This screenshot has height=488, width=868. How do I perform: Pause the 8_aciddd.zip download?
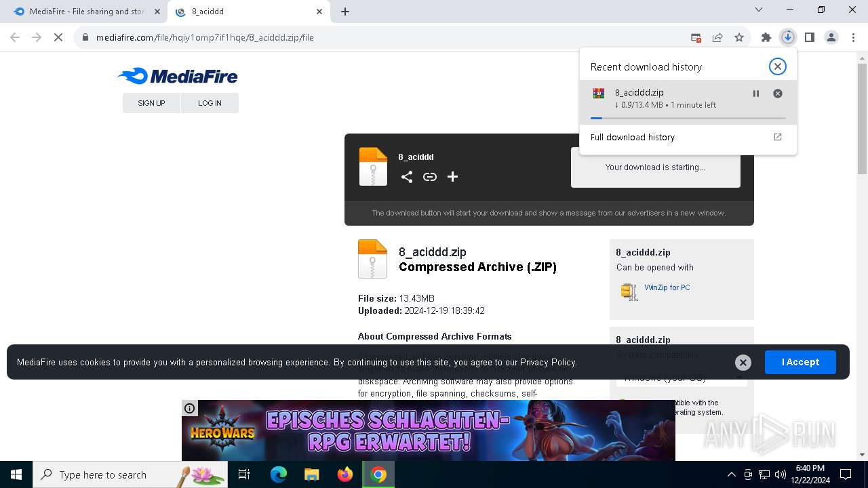tap(756, 94)
